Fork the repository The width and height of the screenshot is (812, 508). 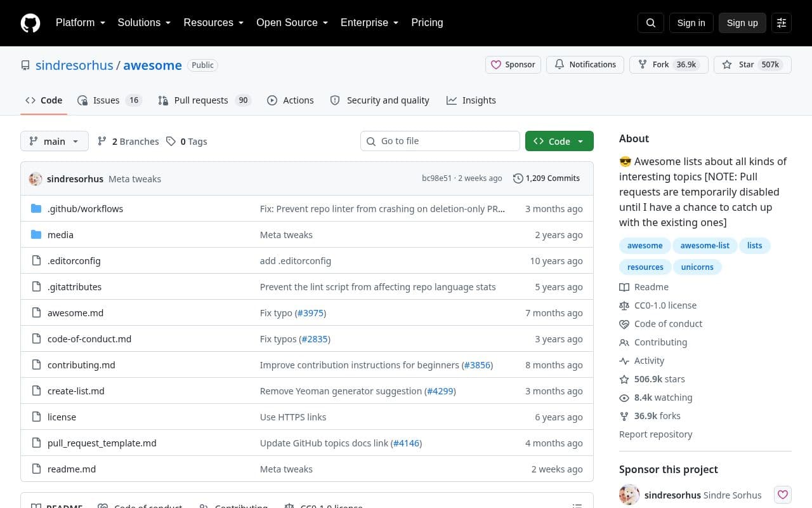tap(669, 65)
